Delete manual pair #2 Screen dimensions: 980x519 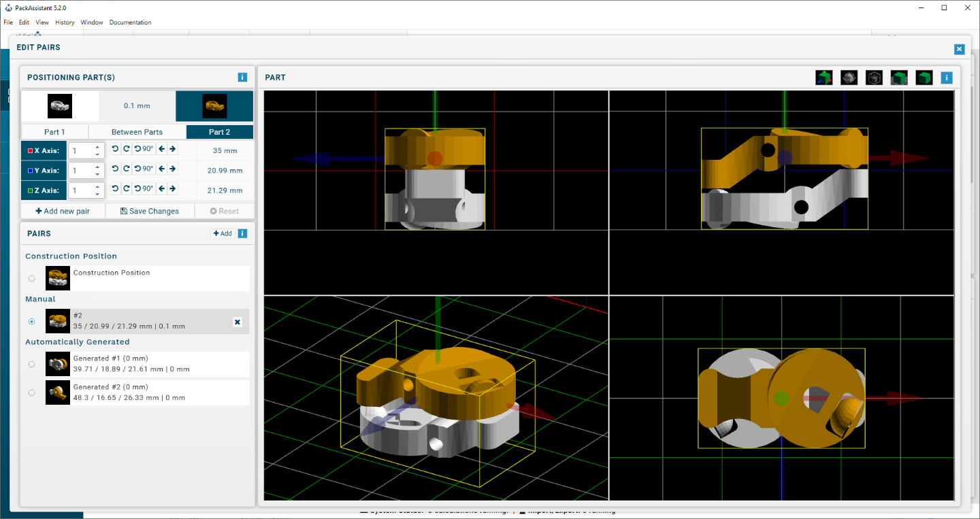coord(238,322)
